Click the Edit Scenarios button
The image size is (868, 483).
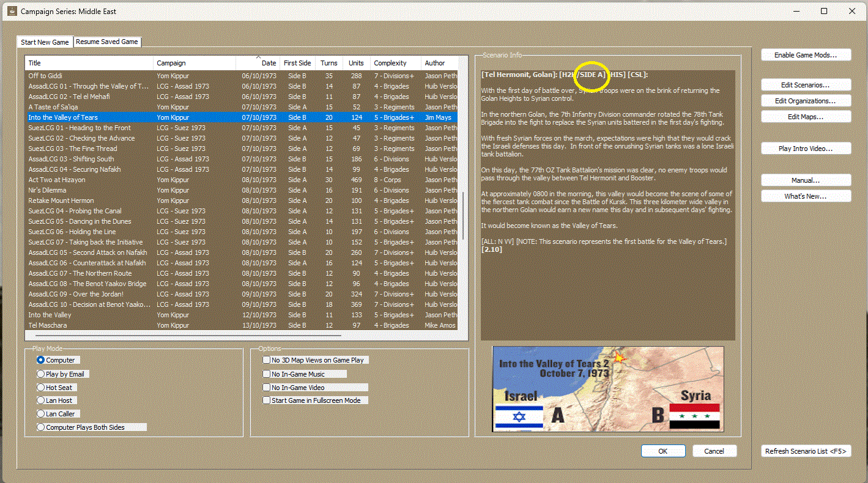tap(806, 84)
